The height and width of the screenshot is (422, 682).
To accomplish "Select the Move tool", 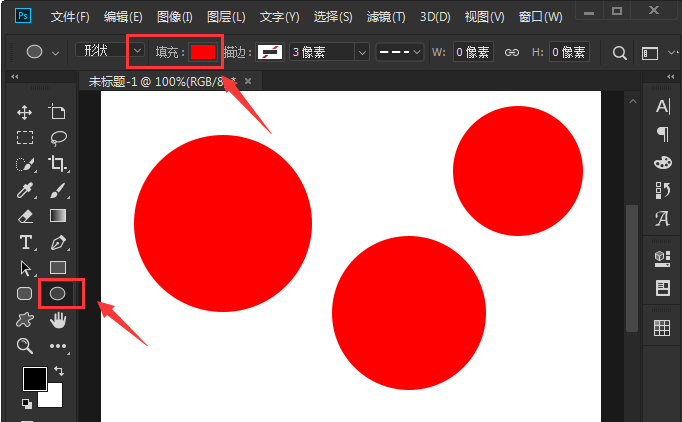I will (26, 112).
